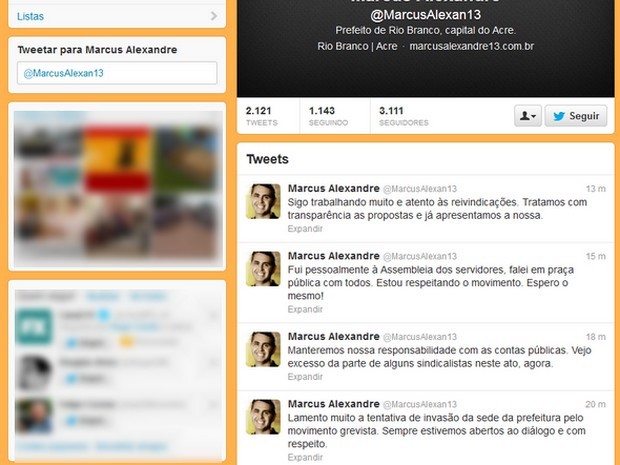This screenshot has height=465, width=620.
Task: Click the avatar on the 18 m tweet
Action: tap(263, 350)
